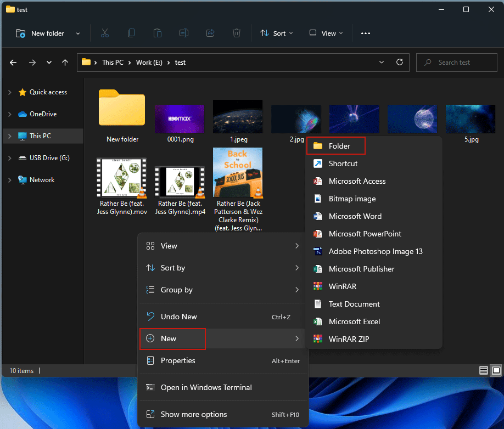The image size is (504, 429).
Task: Create a new WinRAR ZIP archive
Action: coord(374,339)
